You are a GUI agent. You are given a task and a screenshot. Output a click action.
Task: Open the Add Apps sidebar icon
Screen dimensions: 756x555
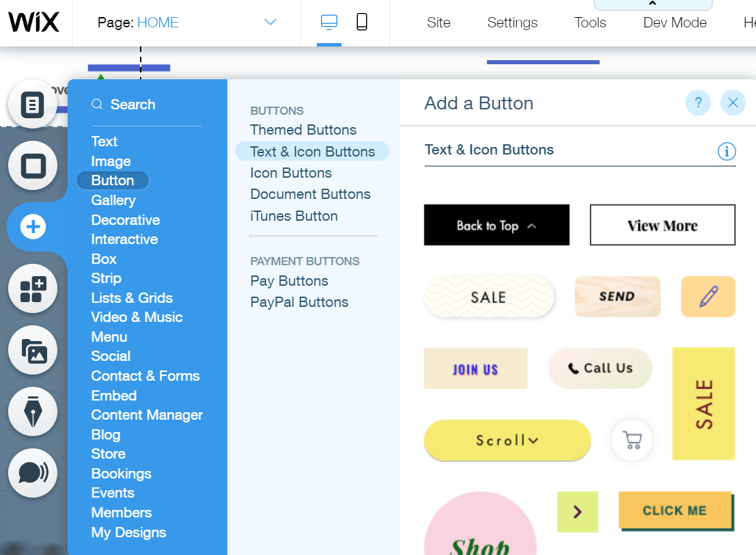tap(32, 288)
